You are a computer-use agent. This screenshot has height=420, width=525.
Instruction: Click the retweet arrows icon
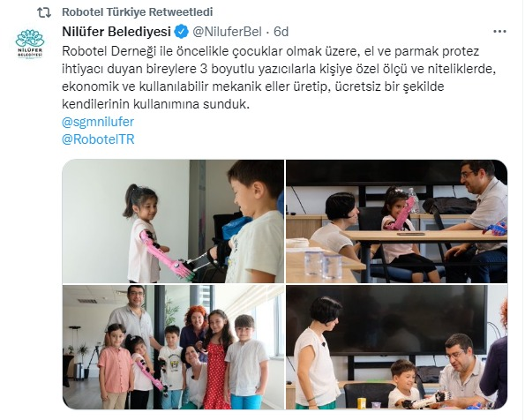coord(44,12)
